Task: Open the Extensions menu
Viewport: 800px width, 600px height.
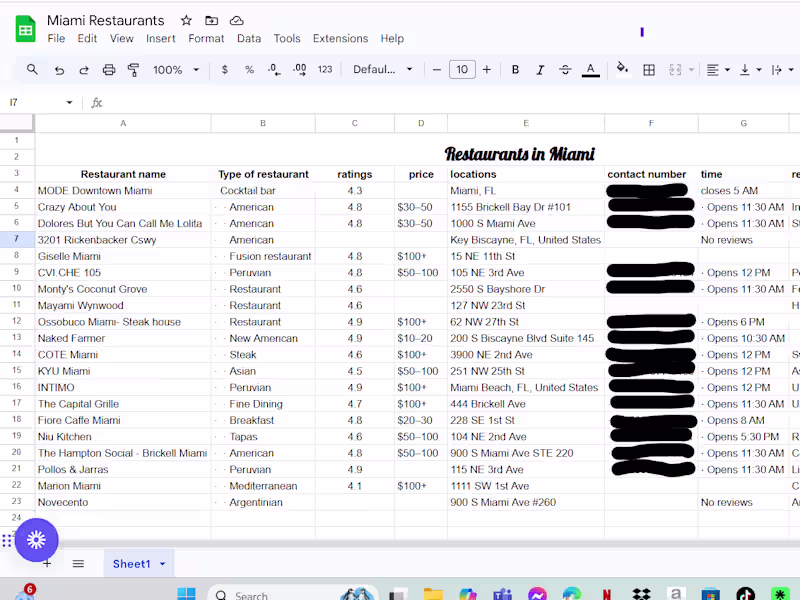Action: click(340, 39)
